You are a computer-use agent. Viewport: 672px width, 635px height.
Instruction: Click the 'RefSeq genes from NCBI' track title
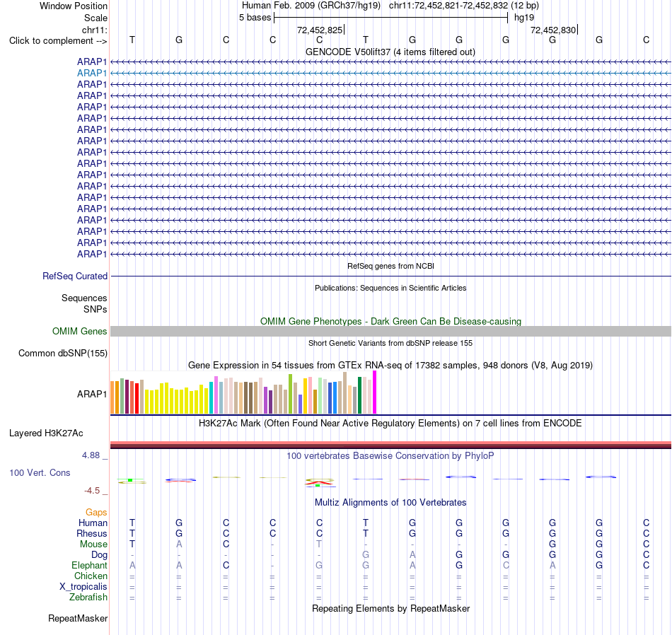pos(391,266)
